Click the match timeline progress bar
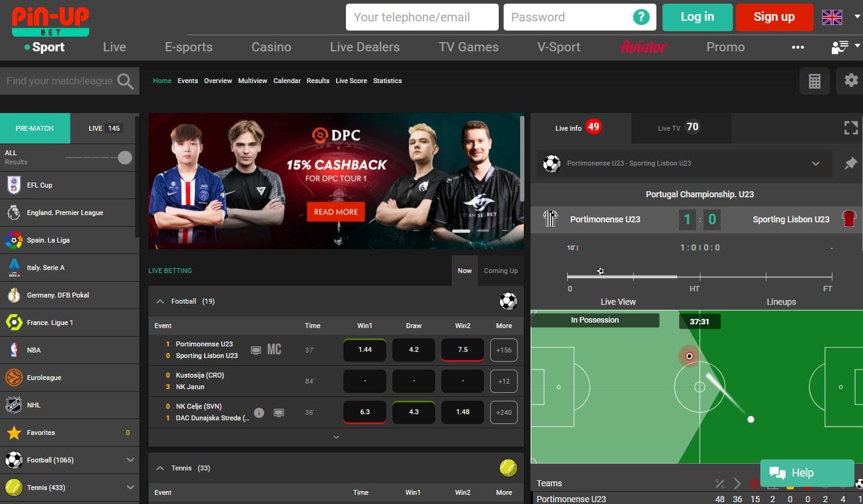This screenshot has height=504, width=863. 700,277
